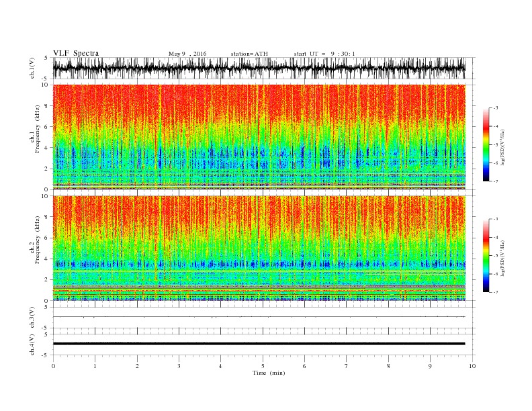
Task: Click the 'ch.1(V)' axis label
Action: pyautogui.click(x=32, y=68)
